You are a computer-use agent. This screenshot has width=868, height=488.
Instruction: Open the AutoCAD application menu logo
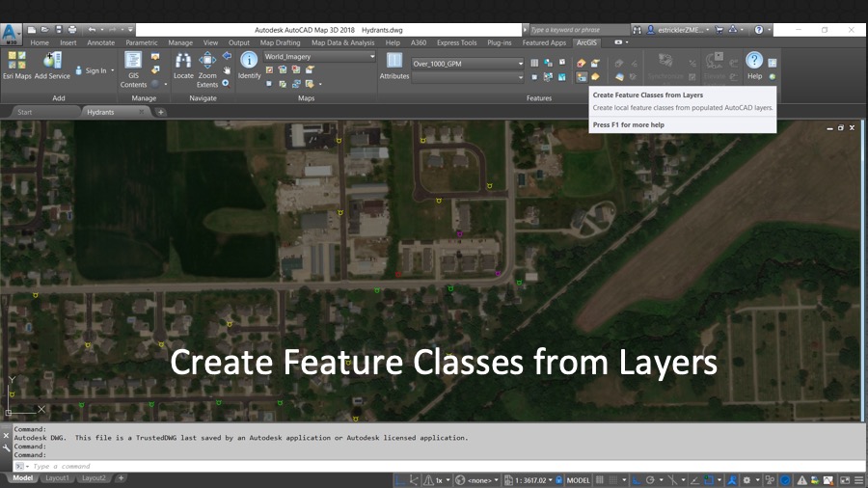point(11,34)
